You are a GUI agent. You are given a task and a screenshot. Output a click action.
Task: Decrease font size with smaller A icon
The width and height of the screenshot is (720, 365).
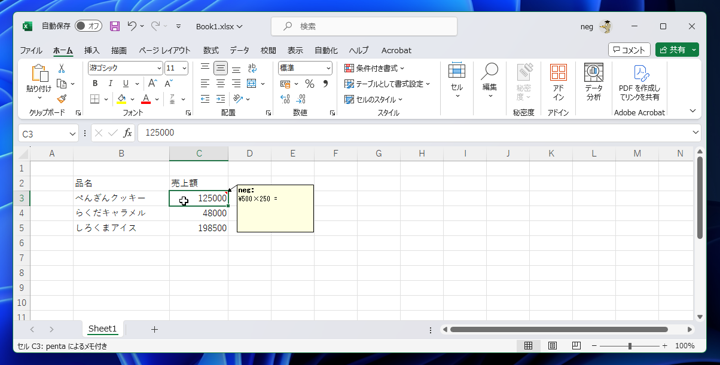point(169,84)
